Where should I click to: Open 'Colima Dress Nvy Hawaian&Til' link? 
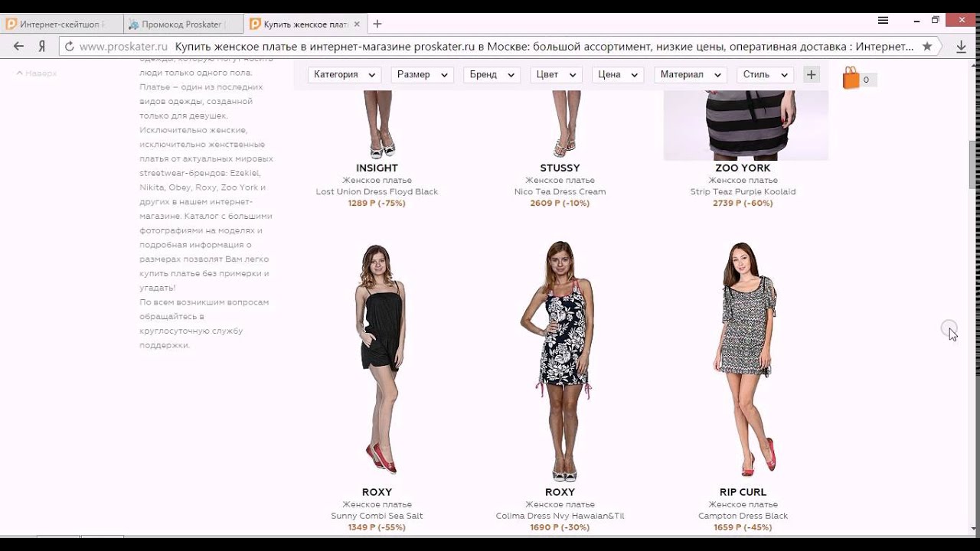coord(560,516)
